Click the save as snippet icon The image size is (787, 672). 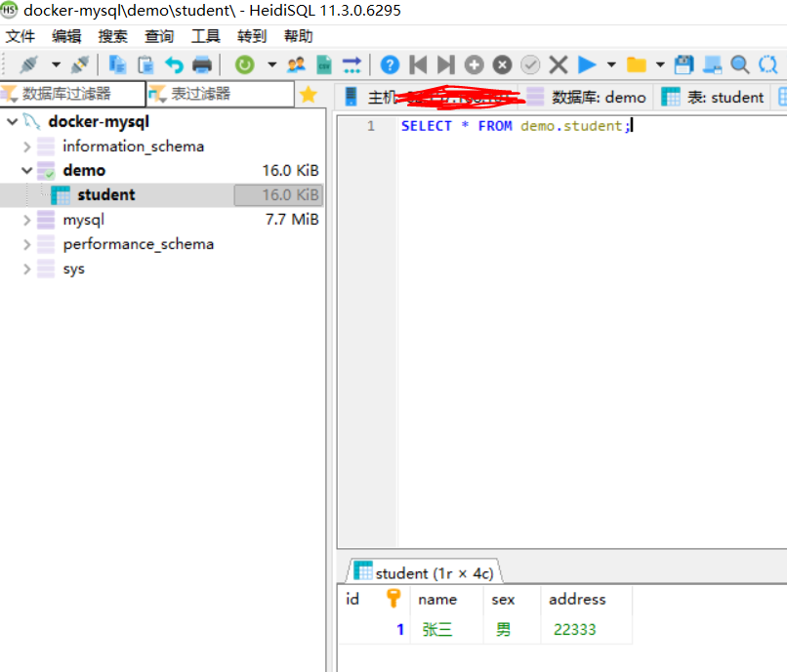712,64
